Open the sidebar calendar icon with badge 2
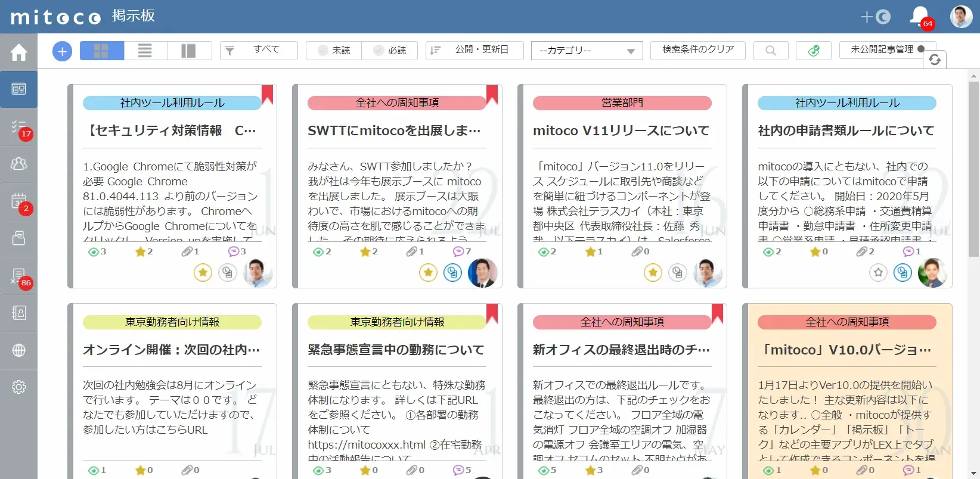Image resolution: width=980 pixels, height=479 pixels. (18, 201)
